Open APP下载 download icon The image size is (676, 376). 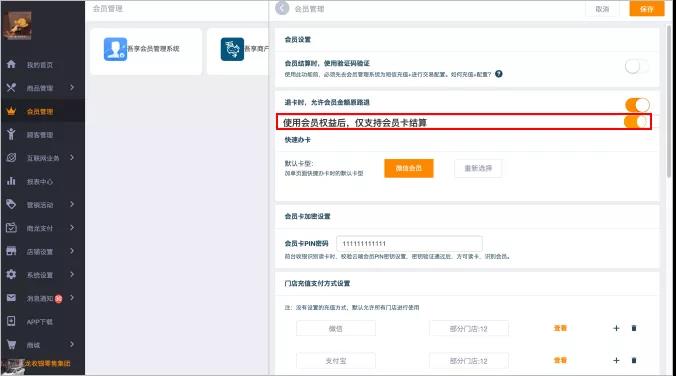(11, 321)
